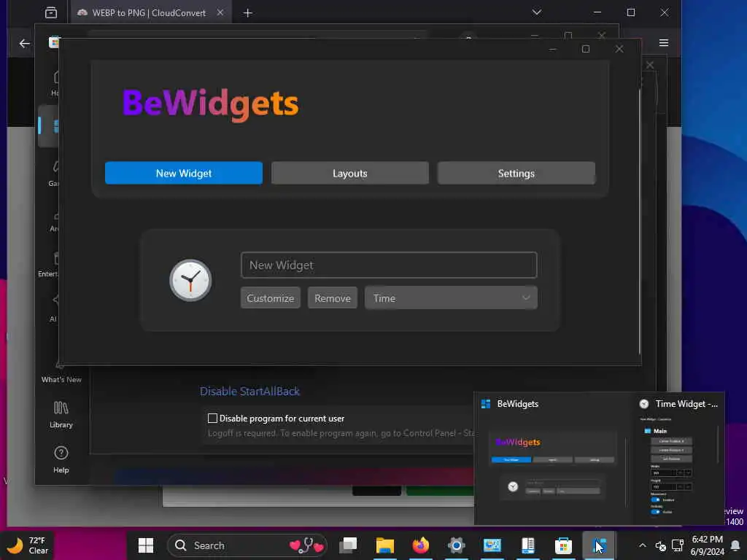Click the taskbar Search box
The image size is (747, 560).
(247, 545)
